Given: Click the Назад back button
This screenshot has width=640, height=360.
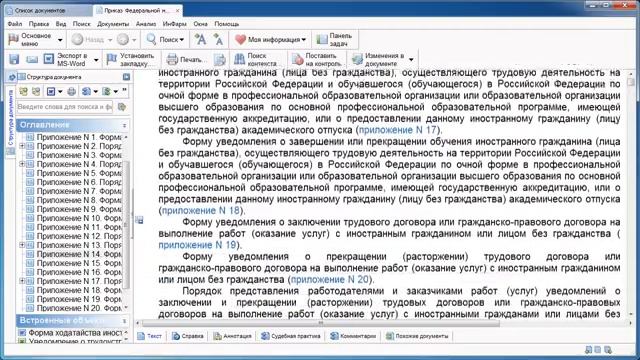Looking at the screenshot, I should click(88, 40).
